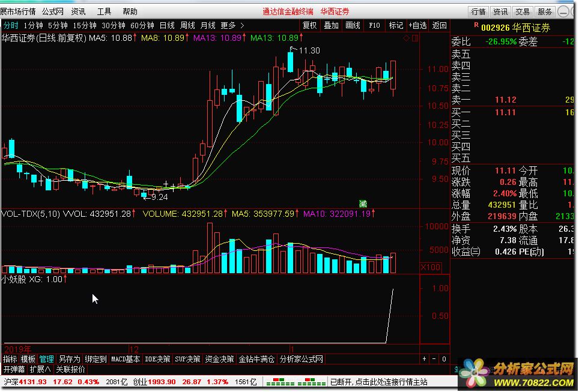
Task: Click the 返回 button
Action: coord(440,25)
